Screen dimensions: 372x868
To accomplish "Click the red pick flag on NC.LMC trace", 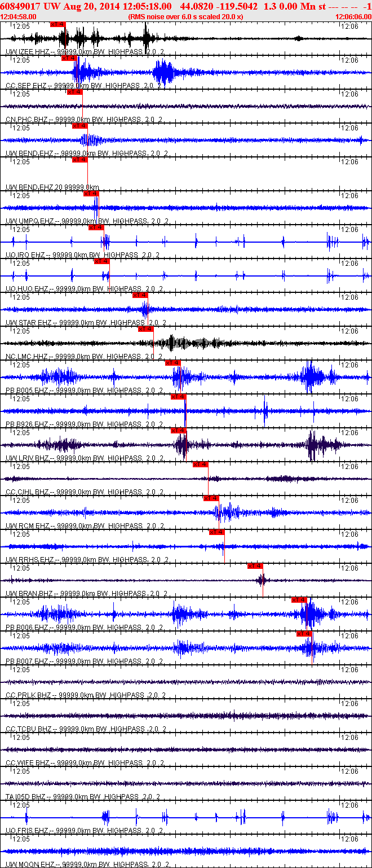I will pos(145,329).
